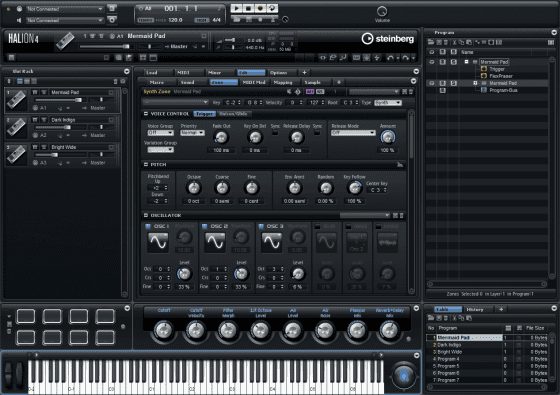The image size is (560, 395).
Task: Click the Play button in transport bar
Action: tap(236, 8)
